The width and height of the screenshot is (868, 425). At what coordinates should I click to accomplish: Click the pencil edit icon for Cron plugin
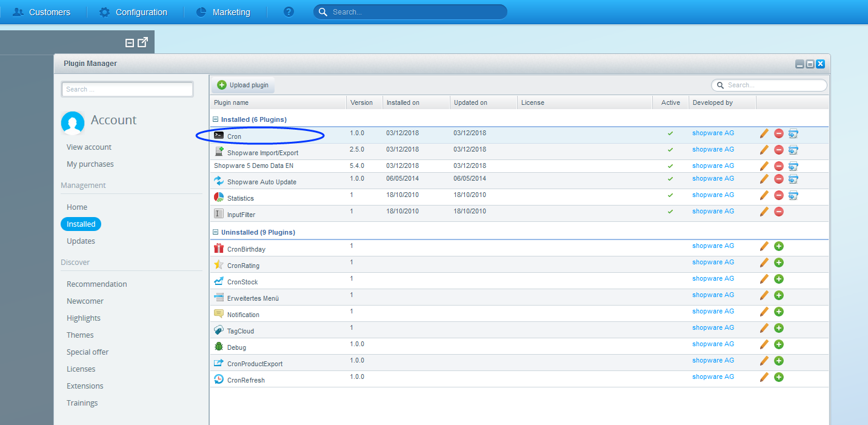[764, 133]
